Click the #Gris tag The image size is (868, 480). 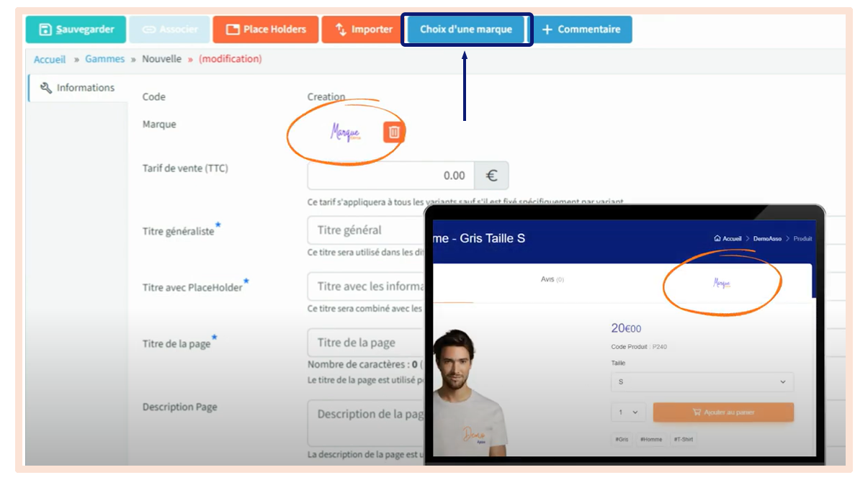coord(622,439)
